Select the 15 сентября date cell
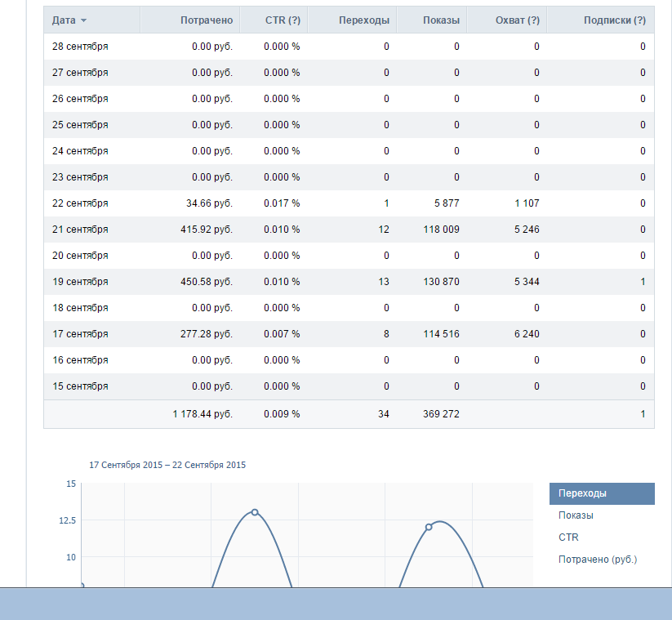Image resolution: width=672 pixels, height=620 pixels. (x=80, y=386)
